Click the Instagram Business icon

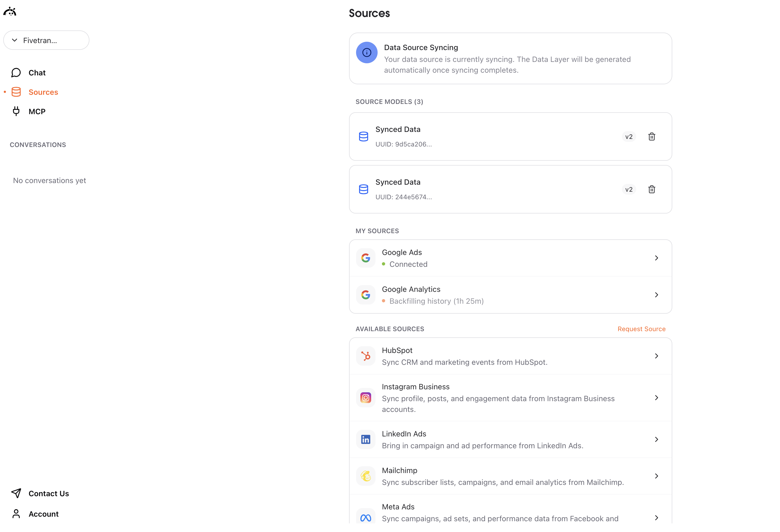[x=365, y=397]
